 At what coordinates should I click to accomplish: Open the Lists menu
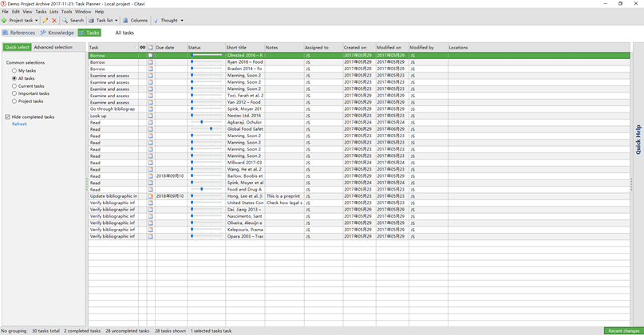(53, 11)
